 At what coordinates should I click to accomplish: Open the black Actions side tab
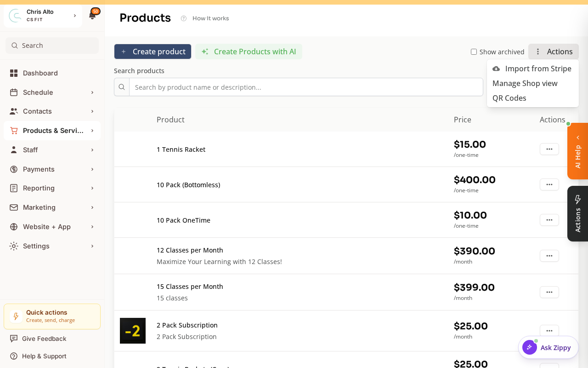coord(578,213)
